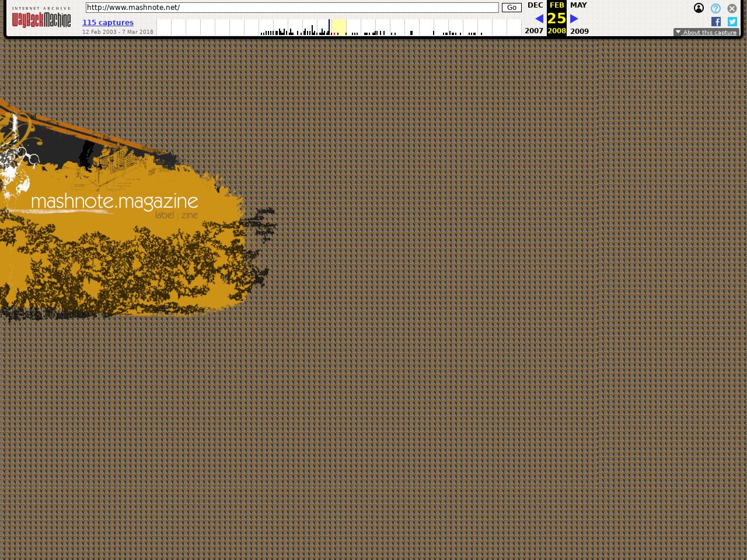Share capture on Facebook

point(716,22)
